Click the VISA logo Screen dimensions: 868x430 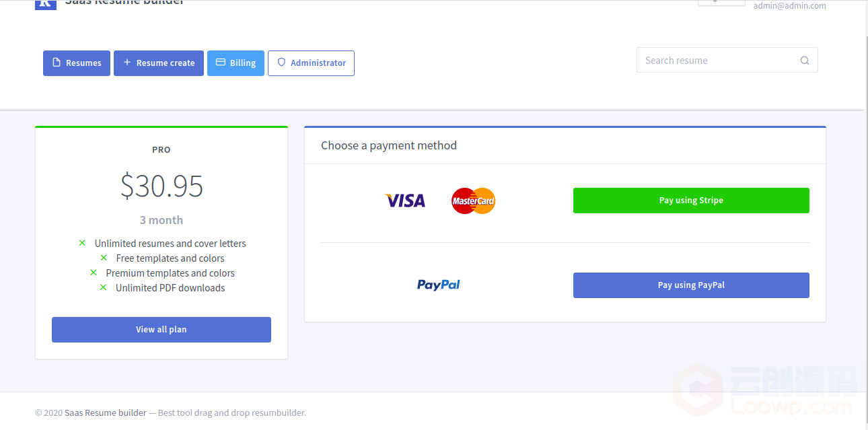[405, 201]
